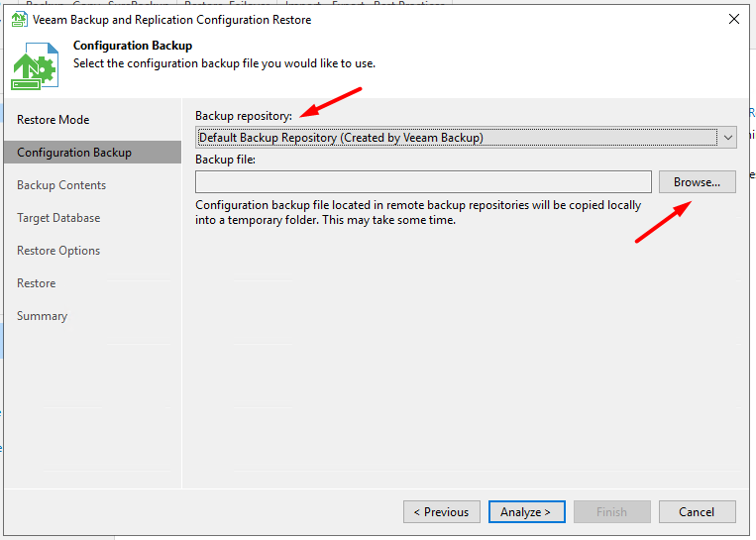Select the Configuration Backup step
This screenshot has width=756, height=540.
tap(92, 153)
